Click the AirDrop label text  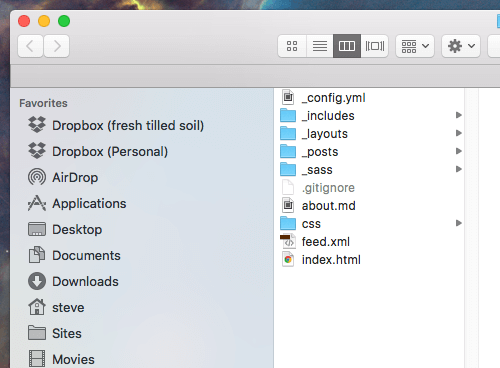75,177
